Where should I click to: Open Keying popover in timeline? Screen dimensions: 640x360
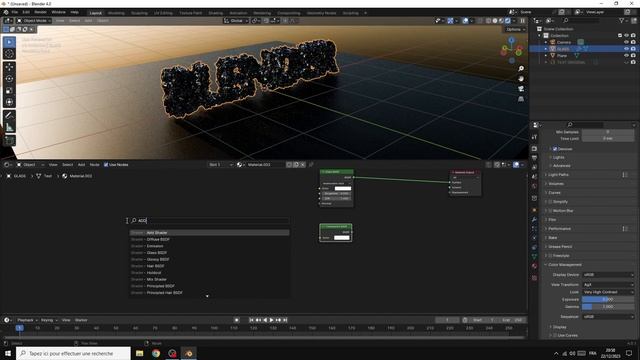pyautogui.click(x=49, y=320)
